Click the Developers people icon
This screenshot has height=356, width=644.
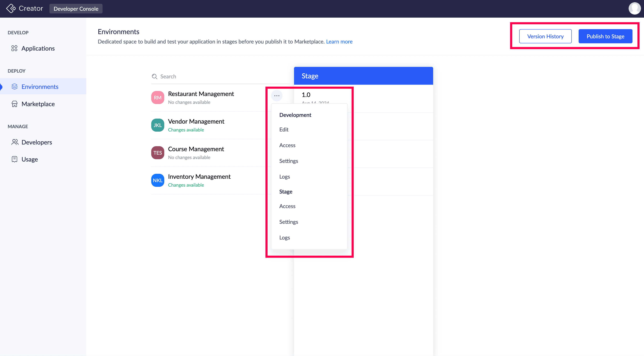tap(15, 142)
